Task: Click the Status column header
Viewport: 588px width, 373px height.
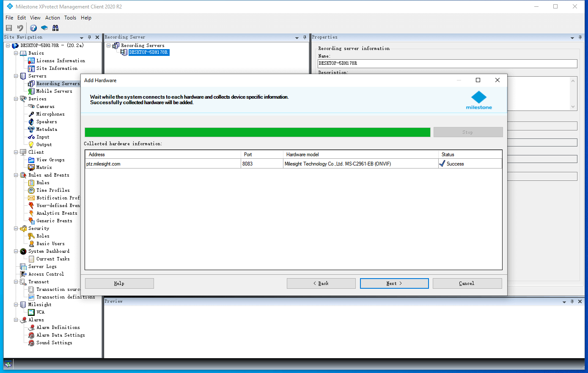Action: click(x=470, y=155)
